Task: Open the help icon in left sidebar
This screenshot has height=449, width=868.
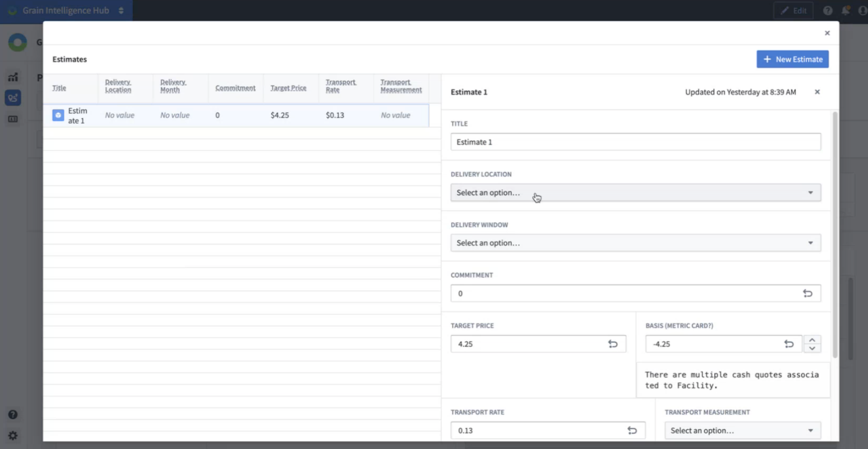Action: point(13,415)
